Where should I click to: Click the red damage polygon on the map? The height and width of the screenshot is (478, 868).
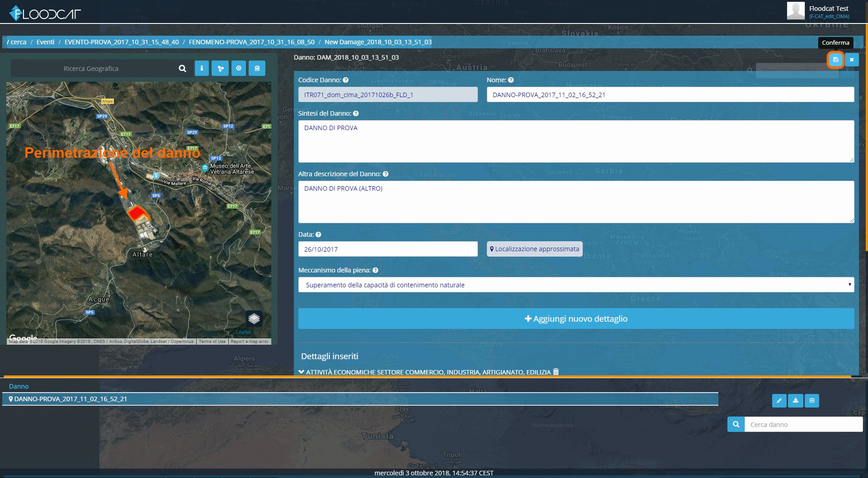point(137,213)
